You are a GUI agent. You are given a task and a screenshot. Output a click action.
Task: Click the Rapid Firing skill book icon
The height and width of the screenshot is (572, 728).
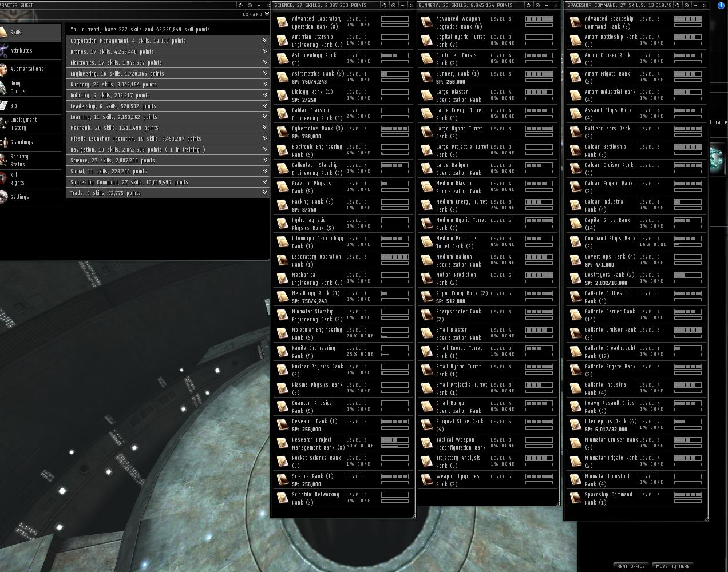[x=426, y=297]
